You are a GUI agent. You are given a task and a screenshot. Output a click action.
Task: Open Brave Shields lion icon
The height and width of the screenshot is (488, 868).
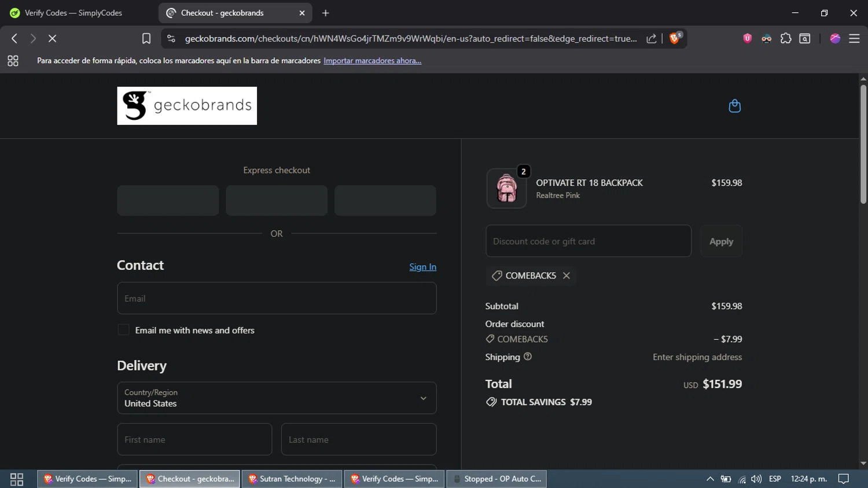[675, 38]
